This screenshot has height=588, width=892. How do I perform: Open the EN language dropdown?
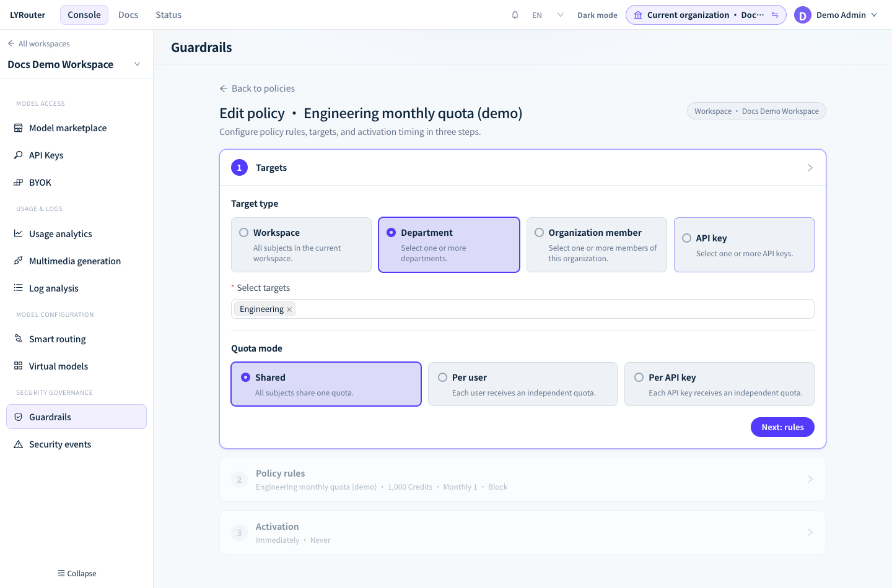[x=548, y=15]
